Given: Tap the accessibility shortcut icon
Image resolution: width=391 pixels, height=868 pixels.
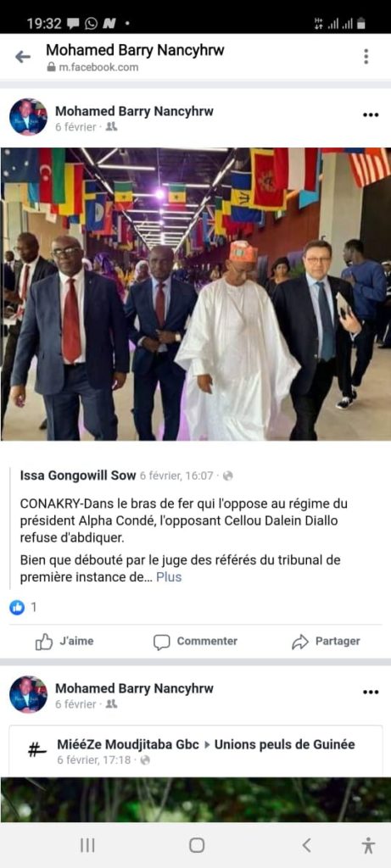Looking at the screenshot, I should click(368, 845).
